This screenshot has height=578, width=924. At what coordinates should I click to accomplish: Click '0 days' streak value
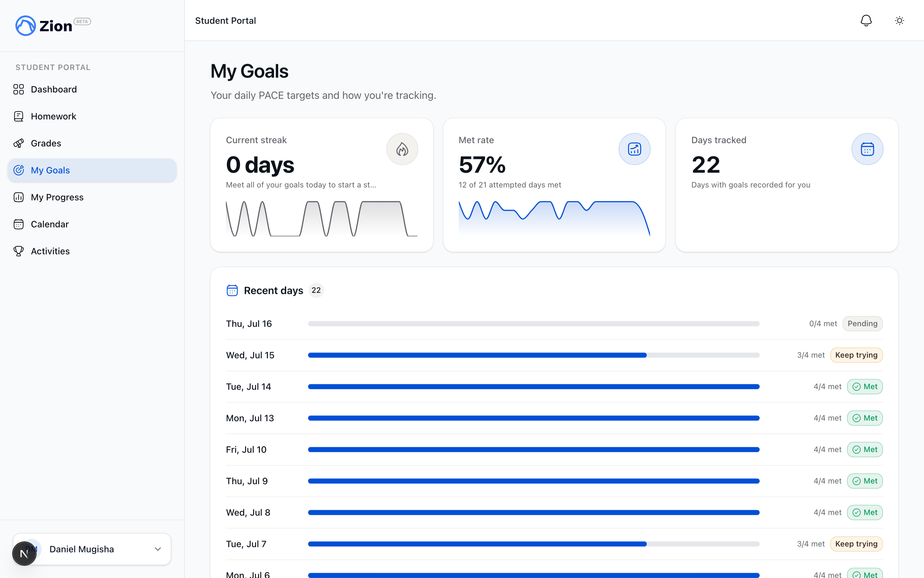260,165
